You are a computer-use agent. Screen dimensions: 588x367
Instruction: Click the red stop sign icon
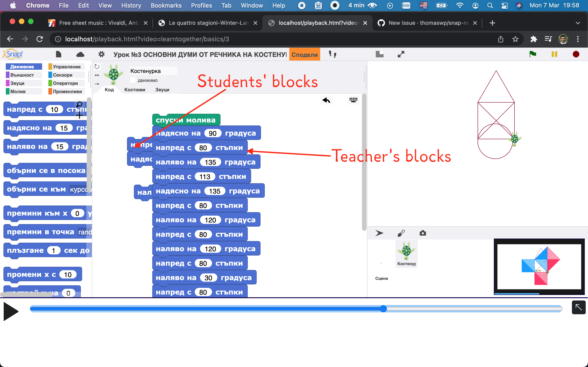tap(576, 54)
